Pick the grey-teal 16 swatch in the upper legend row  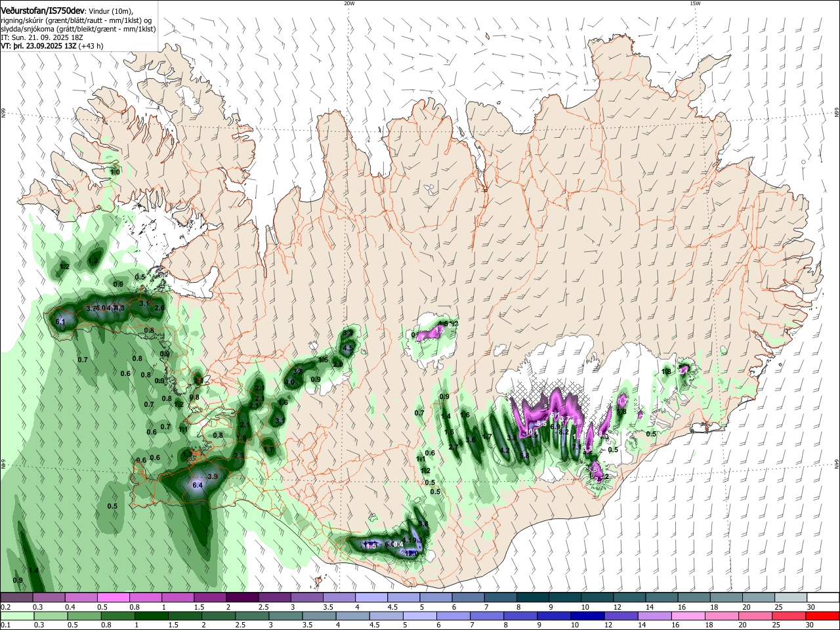pyautogui.click(x=694, y=598)
